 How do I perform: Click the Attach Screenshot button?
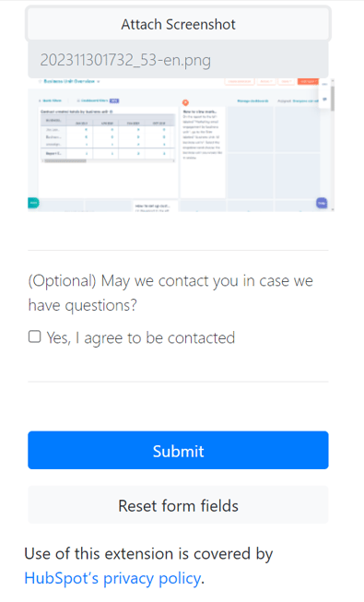[x=178, y=24]
